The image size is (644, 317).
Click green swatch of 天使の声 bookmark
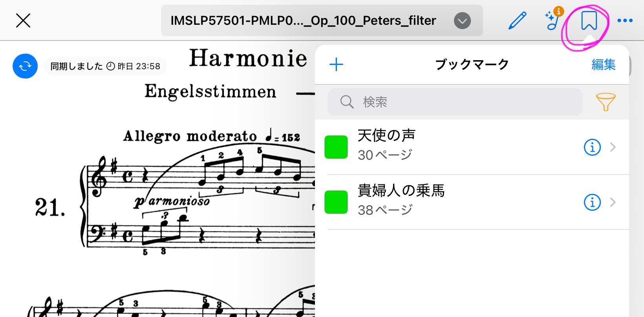[336, 147]
